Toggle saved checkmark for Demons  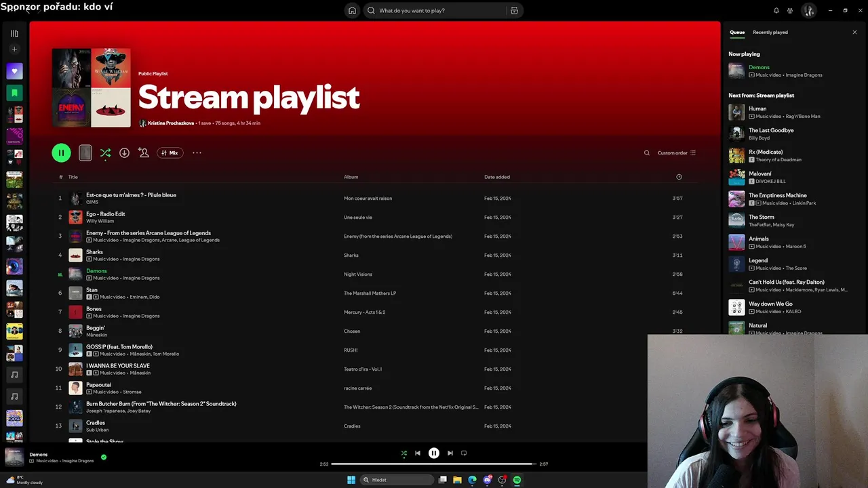(104, 457)
